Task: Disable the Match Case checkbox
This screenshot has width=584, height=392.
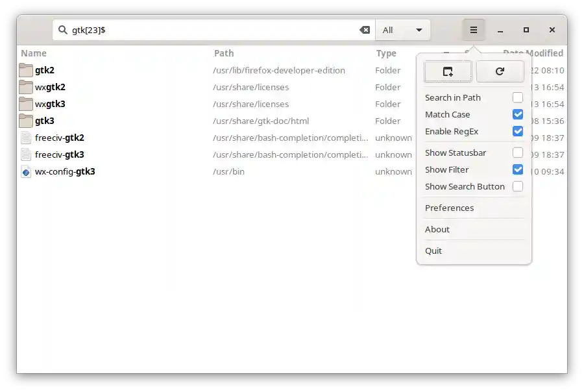Action: coord(518,114)
